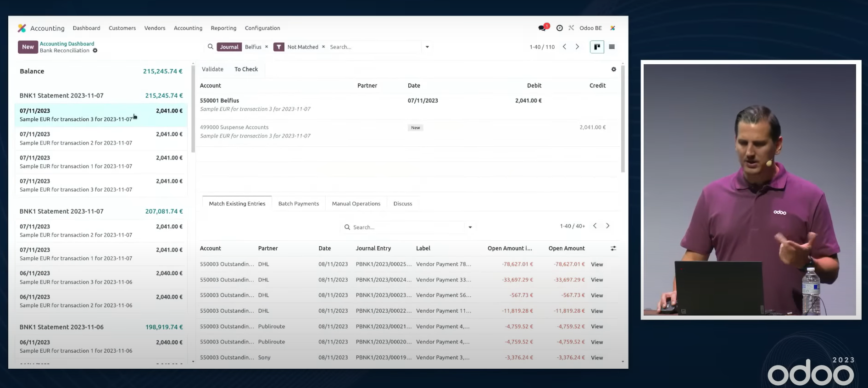Select the 499000 Suspense Accounts line
The height and width of the screenshot is (388, 868).
click(408, 132)
